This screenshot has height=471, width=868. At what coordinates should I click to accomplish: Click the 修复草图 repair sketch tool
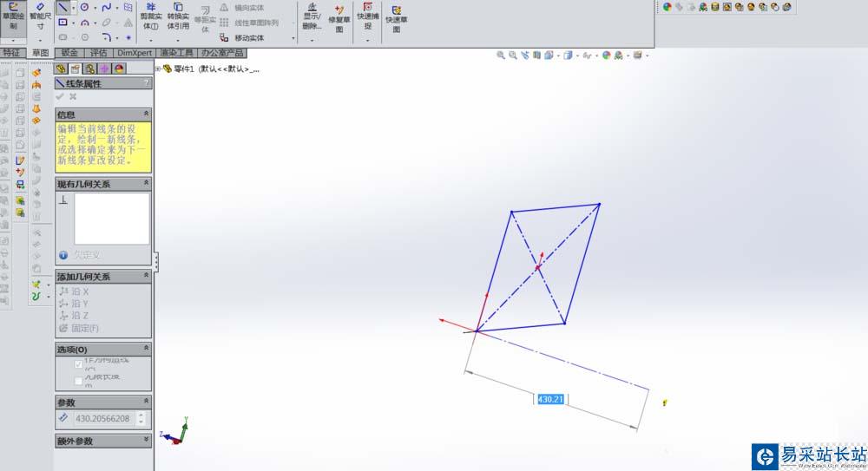(x=339, y=19)
